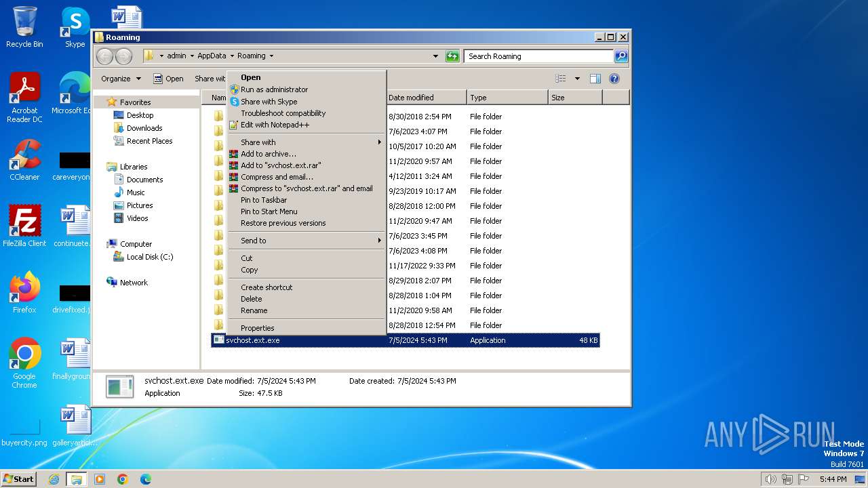The width and height of the screenshot is (868, 488).
Task: Choose Add to "svchost.ext.rar"
Action: pos(307,165)
